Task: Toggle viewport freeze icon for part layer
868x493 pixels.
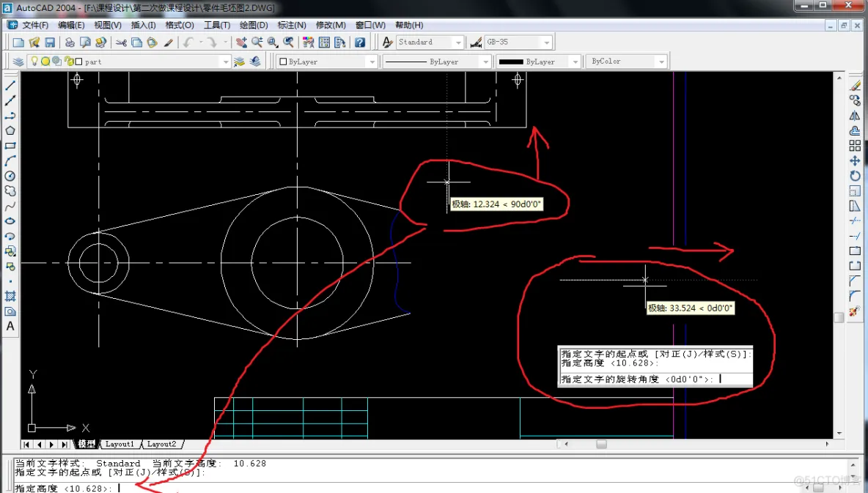Action: (x=56, y=62)
